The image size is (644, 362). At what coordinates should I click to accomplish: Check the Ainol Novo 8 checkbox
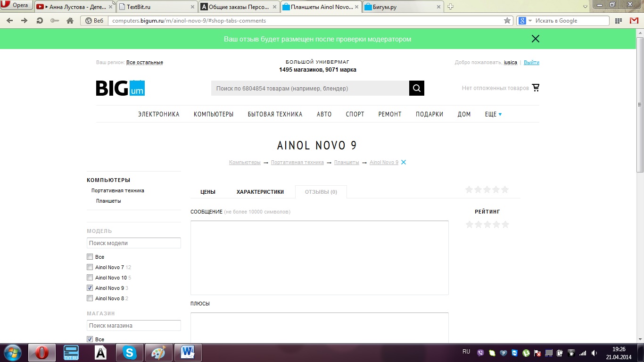90,298
